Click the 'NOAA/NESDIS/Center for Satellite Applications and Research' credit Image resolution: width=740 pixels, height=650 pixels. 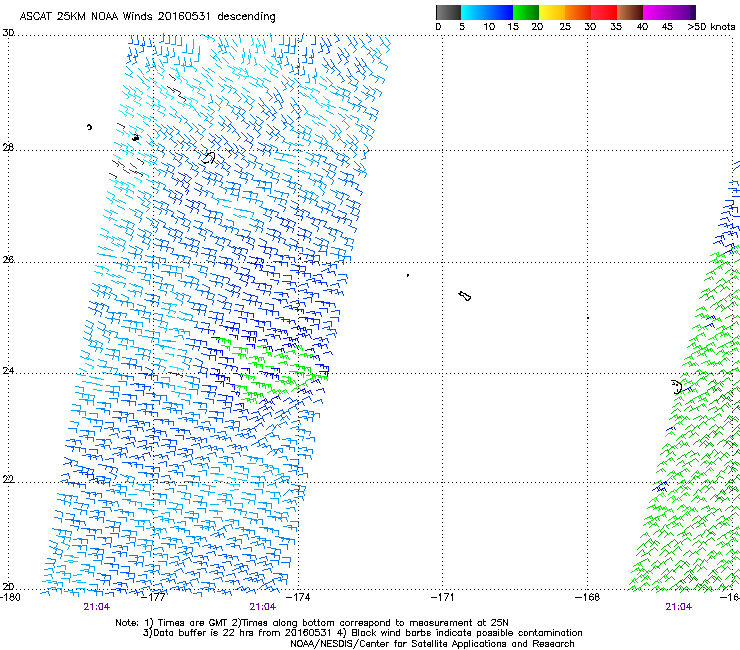click(x=432, y=644)
